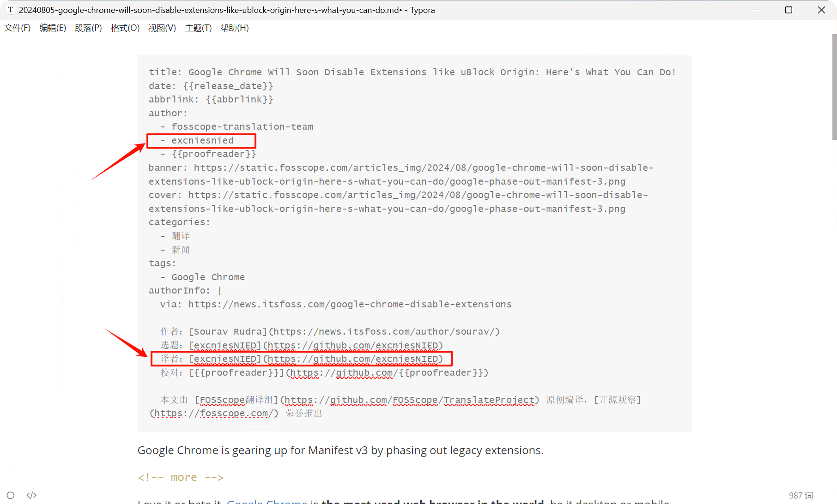Click the 选题: excniesNIED line

(302, 345)
